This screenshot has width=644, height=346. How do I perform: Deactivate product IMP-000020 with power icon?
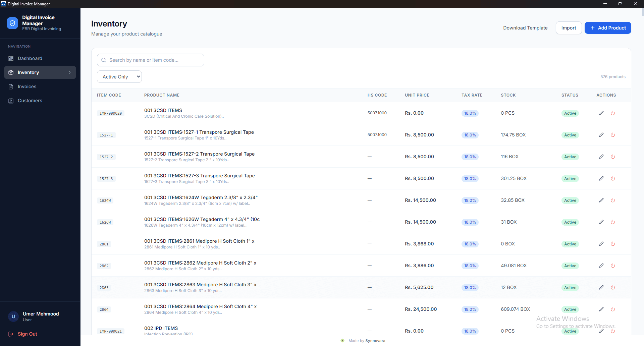point(613,113)
